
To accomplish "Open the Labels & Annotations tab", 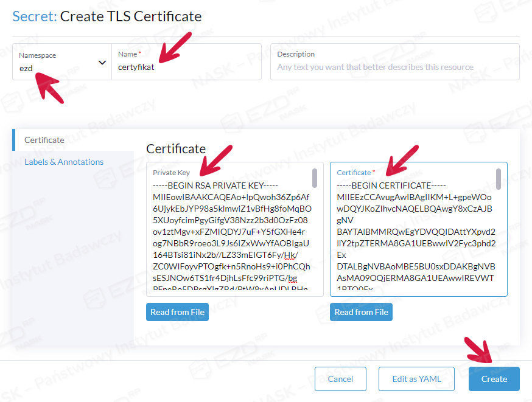I will click(64, 162).
